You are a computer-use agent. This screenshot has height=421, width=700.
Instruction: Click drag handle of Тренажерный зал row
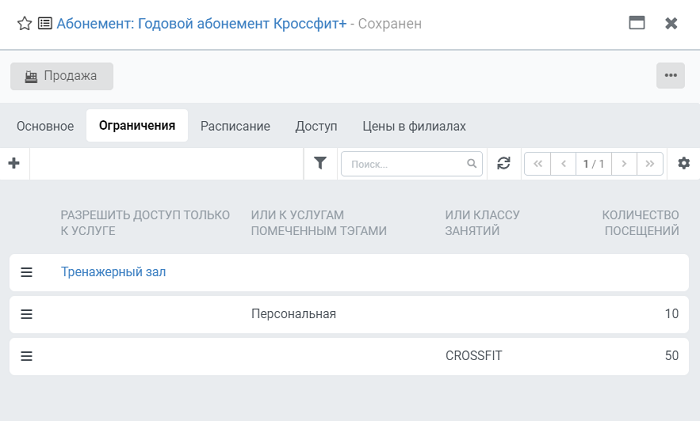26,272
